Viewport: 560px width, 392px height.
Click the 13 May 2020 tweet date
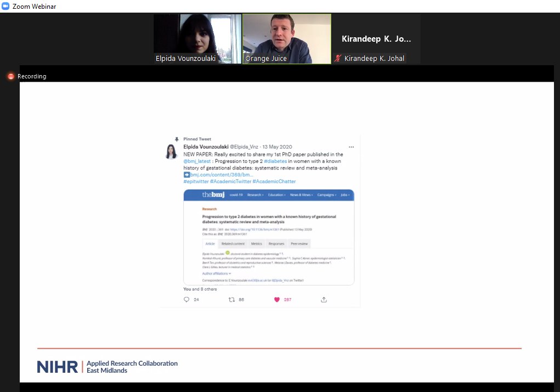(x=277, y=147)
